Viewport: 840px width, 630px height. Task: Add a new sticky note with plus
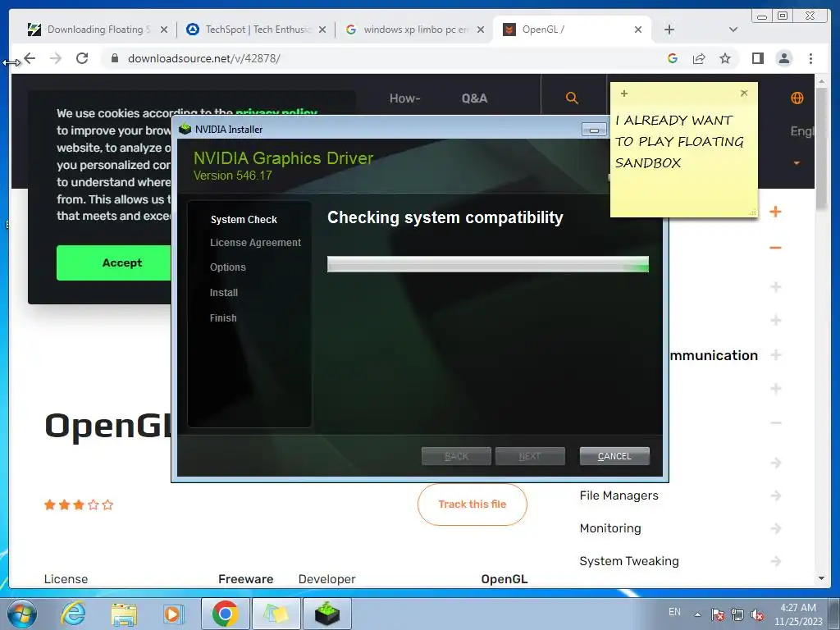coord(624,94)
